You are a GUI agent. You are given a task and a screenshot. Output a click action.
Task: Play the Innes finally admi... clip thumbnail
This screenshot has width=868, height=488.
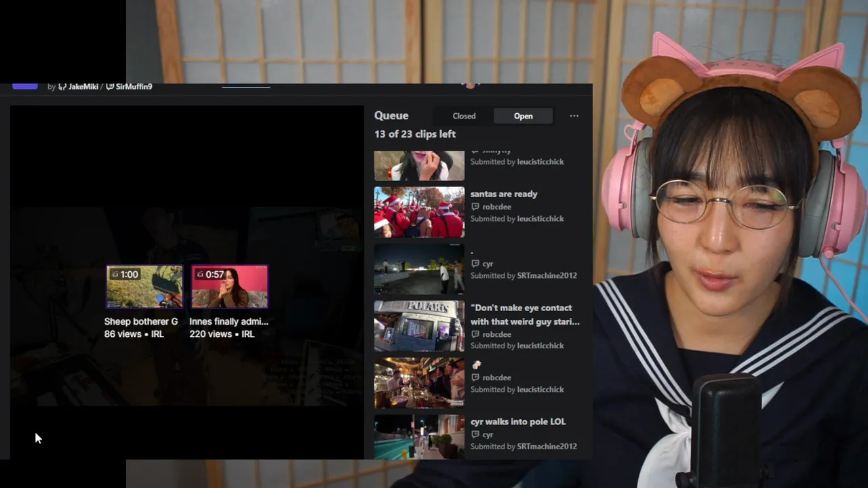point(230,287)
